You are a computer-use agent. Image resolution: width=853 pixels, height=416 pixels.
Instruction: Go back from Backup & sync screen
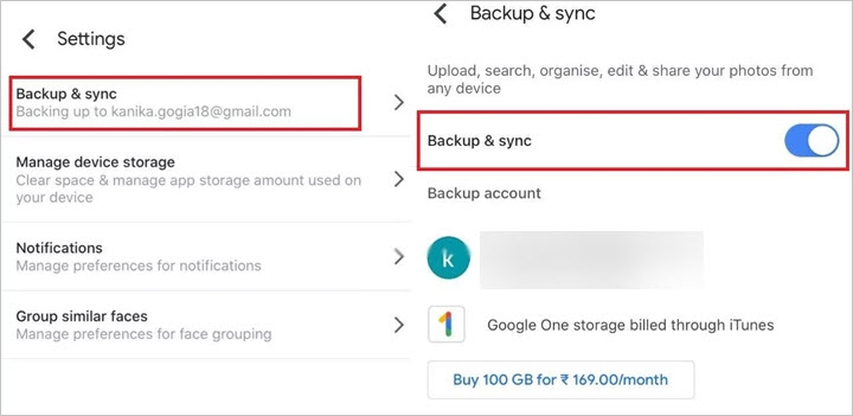coord(440,14)
